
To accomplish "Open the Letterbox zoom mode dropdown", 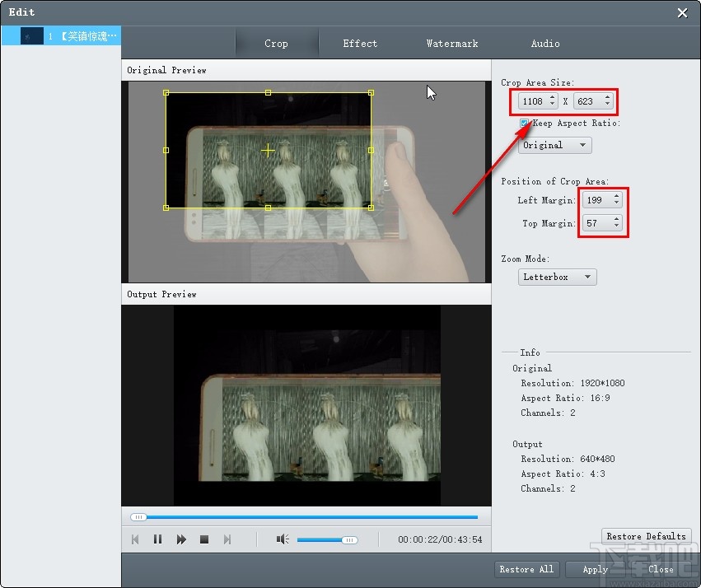I will pos(557,277).
